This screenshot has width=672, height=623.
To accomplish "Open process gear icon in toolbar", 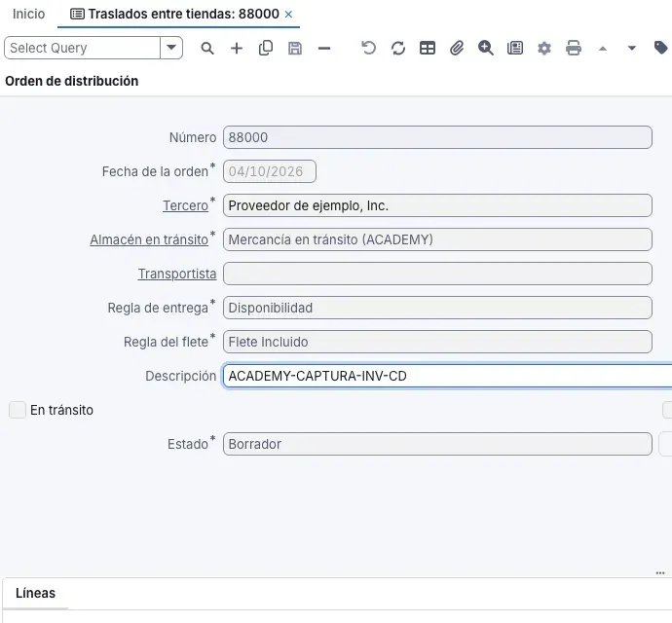I will [x=544, y=48].
